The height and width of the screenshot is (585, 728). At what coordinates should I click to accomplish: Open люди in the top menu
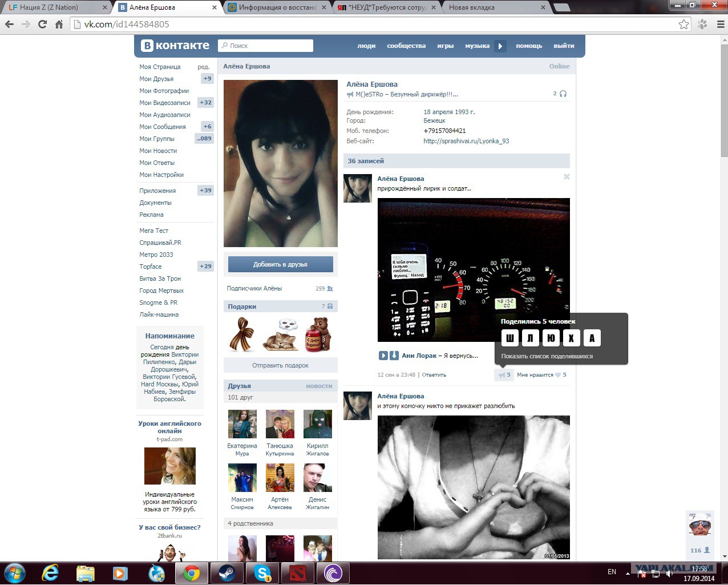click(x=366, y=46)
